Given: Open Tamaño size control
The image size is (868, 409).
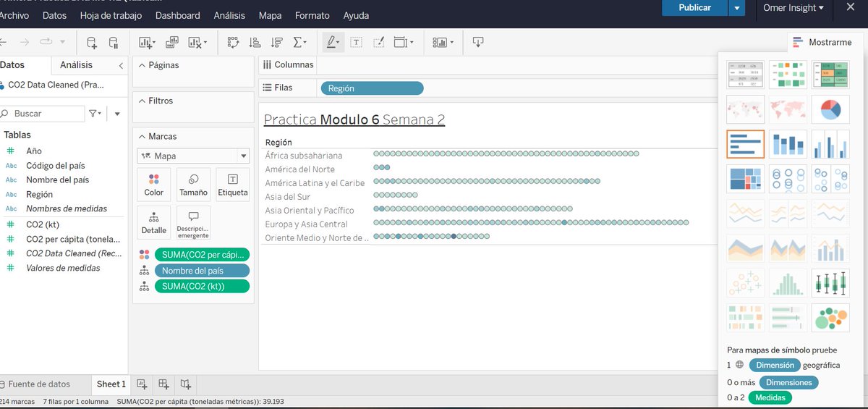Looking at the screenshot, I should pyautogui.click(x=193, y=185).
